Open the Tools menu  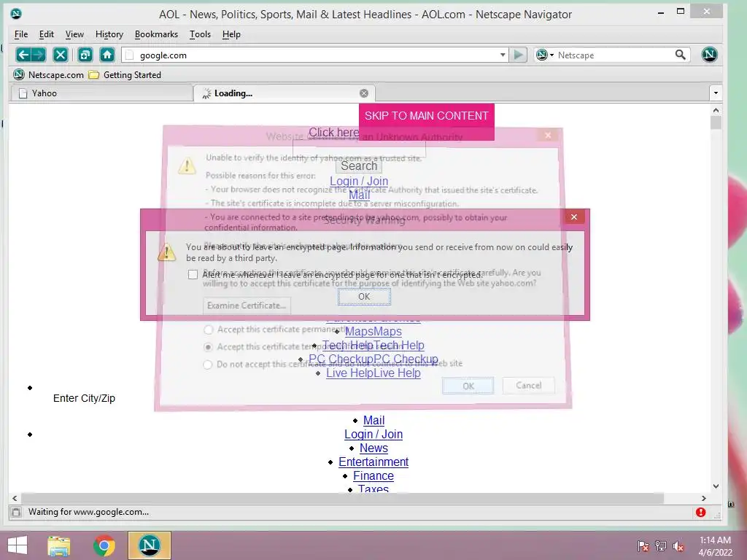(200, 34)
